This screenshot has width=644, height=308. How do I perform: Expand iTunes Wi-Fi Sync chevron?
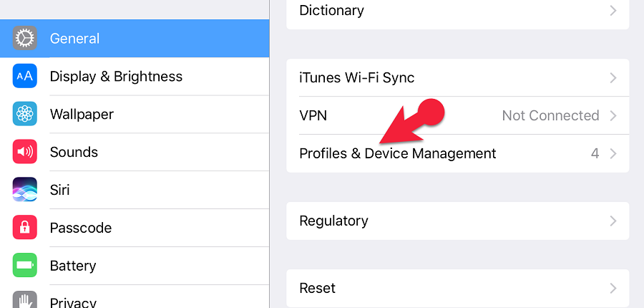pyautogui.click(x=613, y=77)
